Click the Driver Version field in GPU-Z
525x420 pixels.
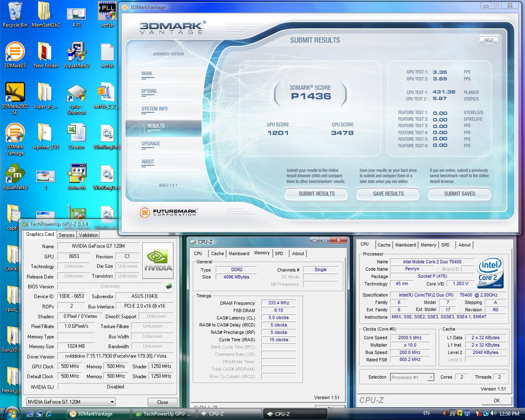(x=115, y=356)
